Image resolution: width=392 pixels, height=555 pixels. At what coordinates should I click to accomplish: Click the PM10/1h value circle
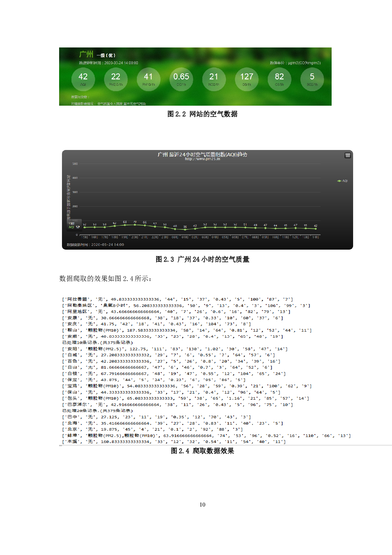coord(148,79)
